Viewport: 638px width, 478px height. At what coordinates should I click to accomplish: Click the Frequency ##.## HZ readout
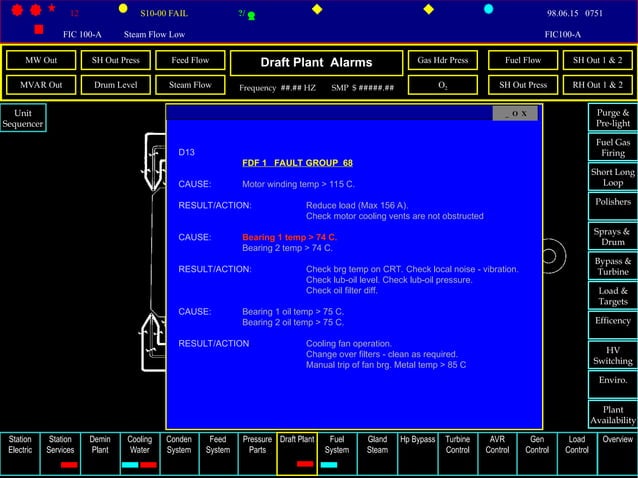277,88
